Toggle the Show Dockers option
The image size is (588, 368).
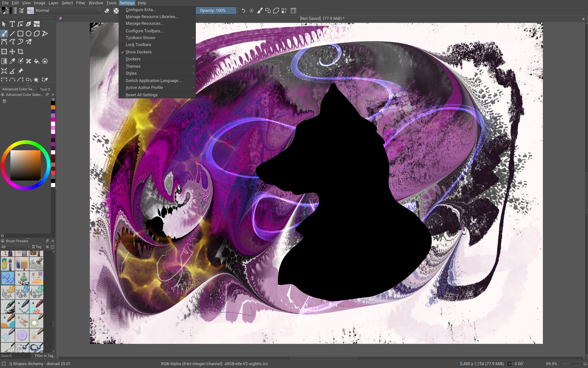(x=157, y=52)
